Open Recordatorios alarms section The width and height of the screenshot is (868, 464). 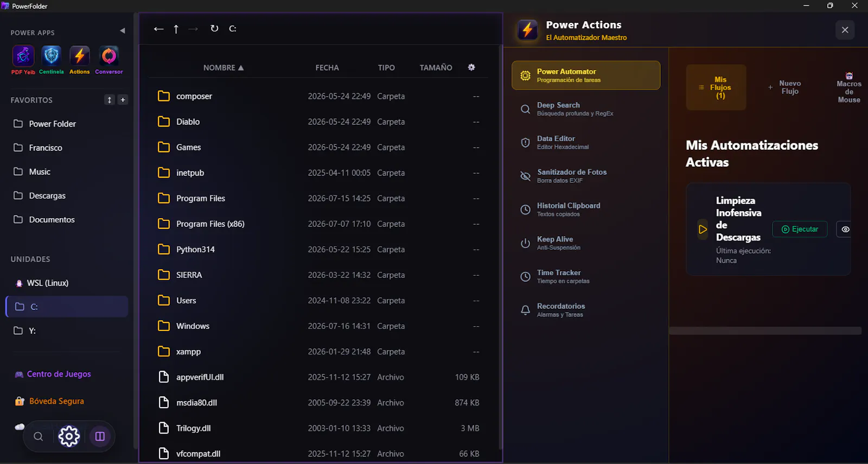(586, 310)
